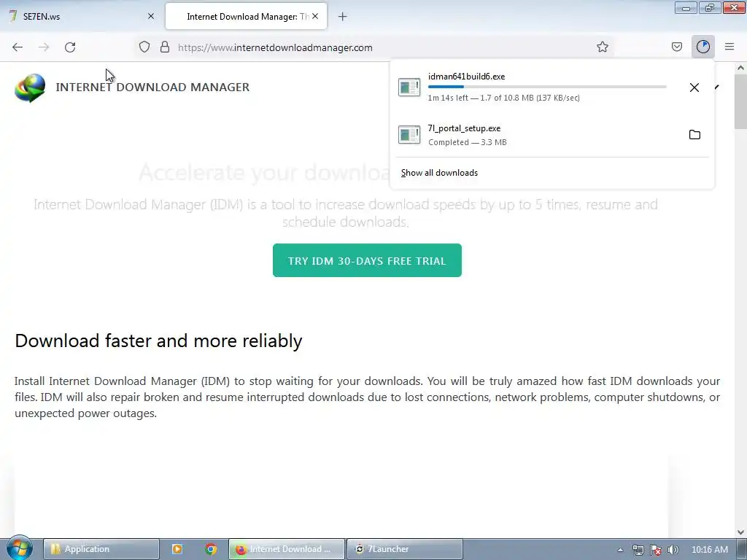This screenshot has height=560, width=747.
Task: Click the page vertical scrollbar thumb
Action: click(x=740, y=101)
